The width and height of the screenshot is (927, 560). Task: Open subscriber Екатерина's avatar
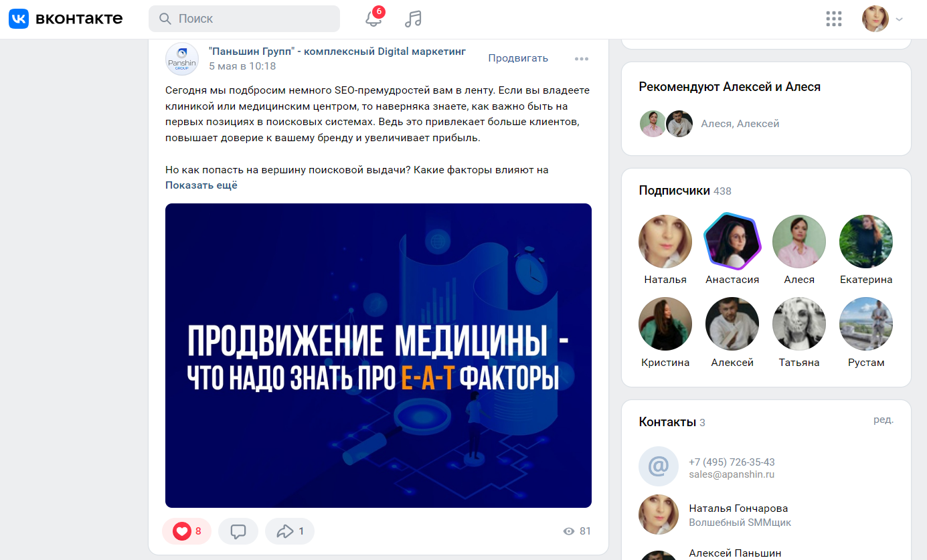[x=866, y=242]
